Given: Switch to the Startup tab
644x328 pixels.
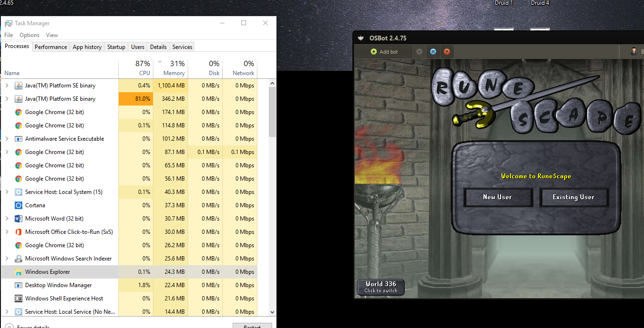Looking at the screenshot, I should 116,47.
